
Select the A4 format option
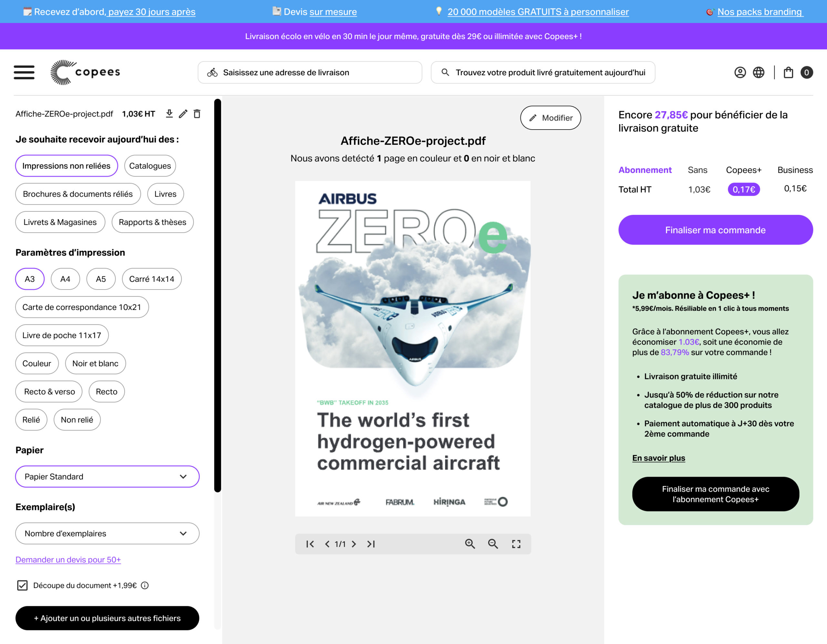65,279
